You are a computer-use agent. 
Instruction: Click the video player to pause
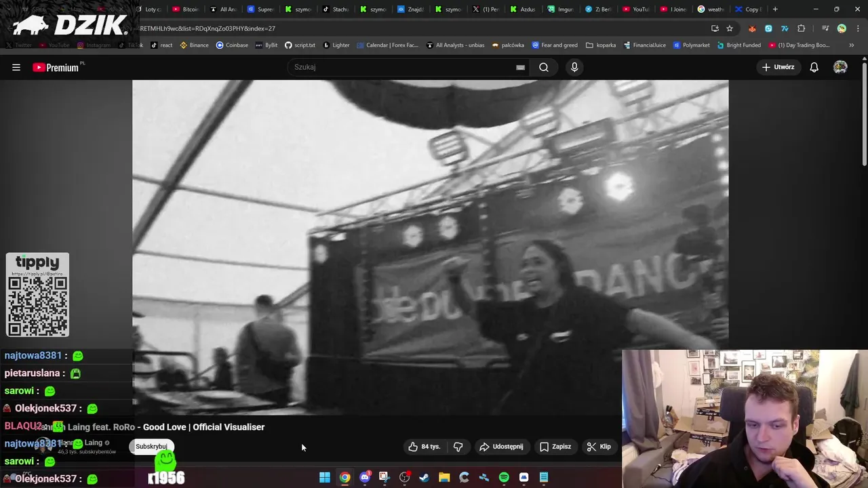[x=431, y=247]
